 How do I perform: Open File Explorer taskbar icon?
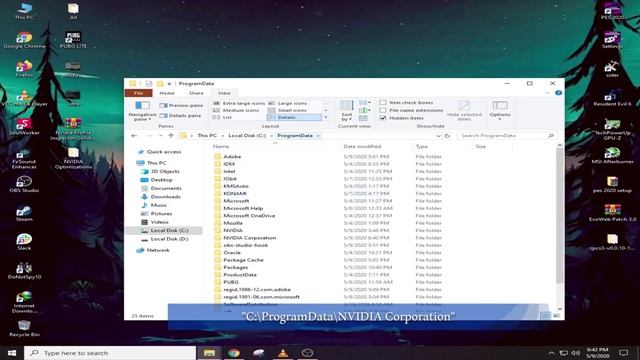pos(209,353)
